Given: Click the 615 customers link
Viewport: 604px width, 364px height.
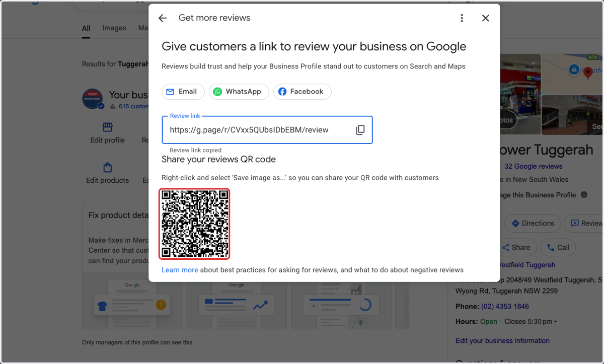Looking at the screenshot, I should click(134, 106).
